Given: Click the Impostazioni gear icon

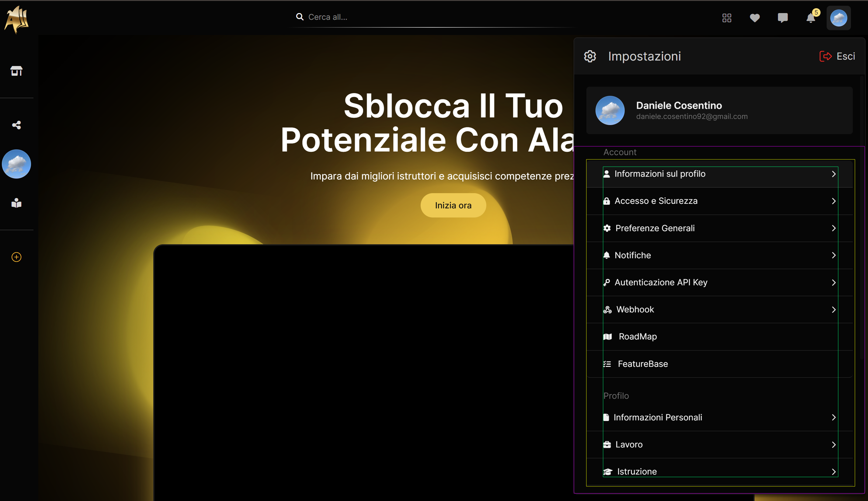Looking at the screenshot, I should tap(590, 56).
